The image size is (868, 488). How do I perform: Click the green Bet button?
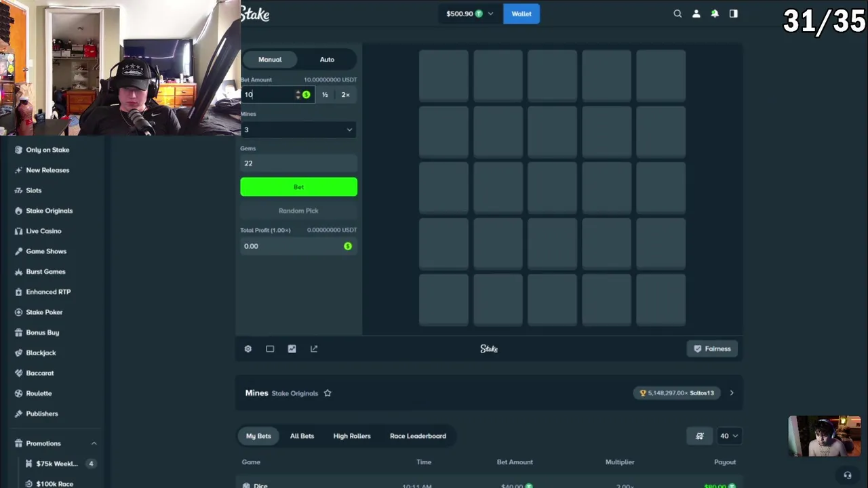298,187
